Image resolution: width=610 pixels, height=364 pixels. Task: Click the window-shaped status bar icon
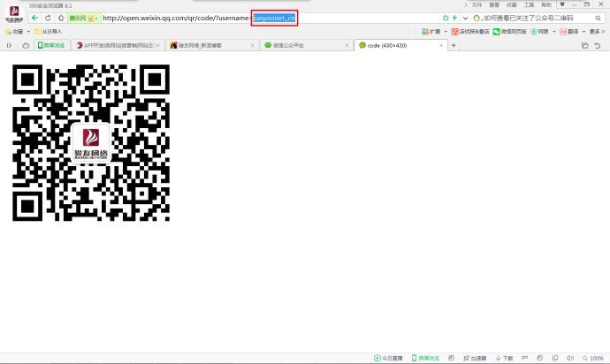coord(555,358)
